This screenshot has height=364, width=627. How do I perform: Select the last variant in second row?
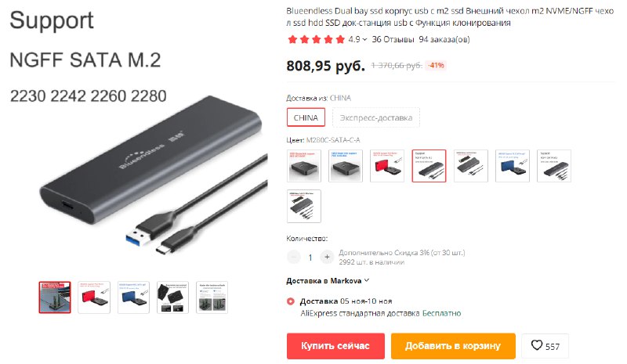(x=304, y=206)
